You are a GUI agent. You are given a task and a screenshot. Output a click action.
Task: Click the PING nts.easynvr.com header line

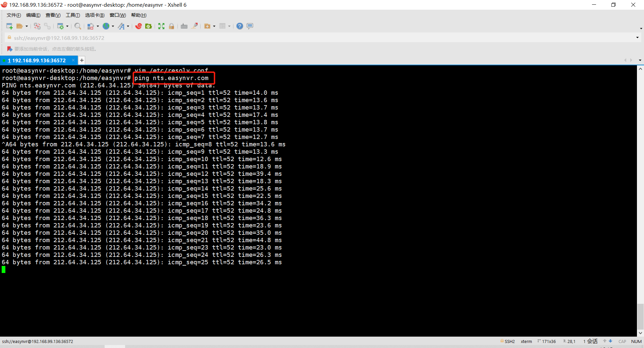pos(108,85)
